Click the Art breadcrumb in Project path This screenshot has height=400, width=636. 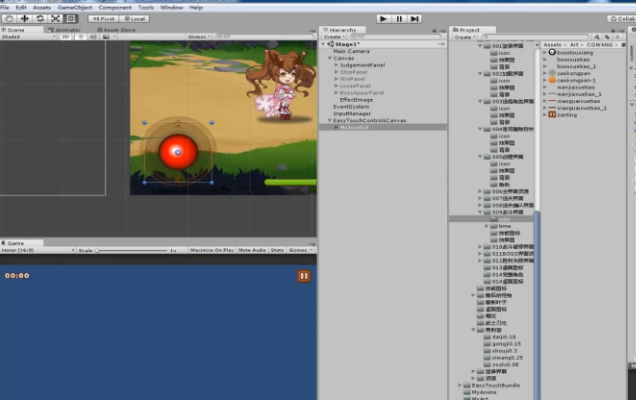574,45
